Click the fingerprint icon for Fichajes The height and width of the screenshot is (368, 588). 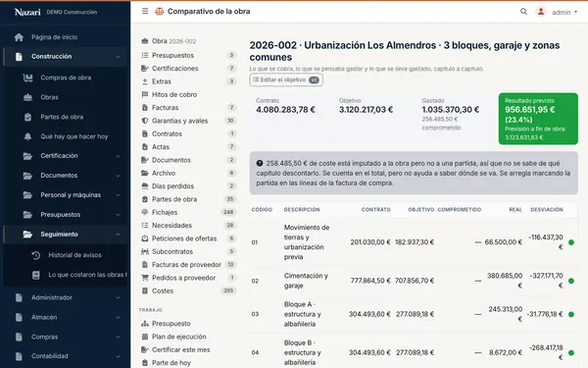(x=145, y=212)
